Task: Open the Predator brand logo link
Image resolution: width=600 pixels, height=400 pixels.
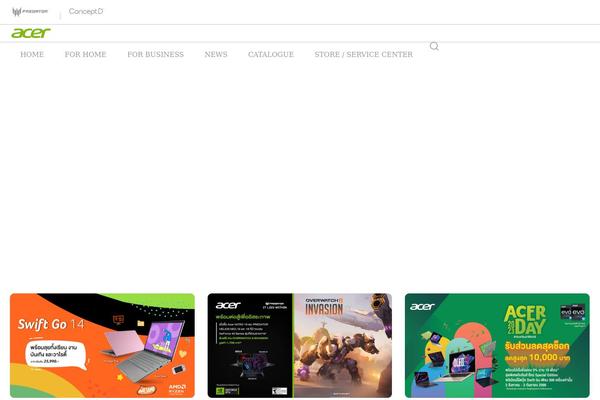Action: (30, 12)
